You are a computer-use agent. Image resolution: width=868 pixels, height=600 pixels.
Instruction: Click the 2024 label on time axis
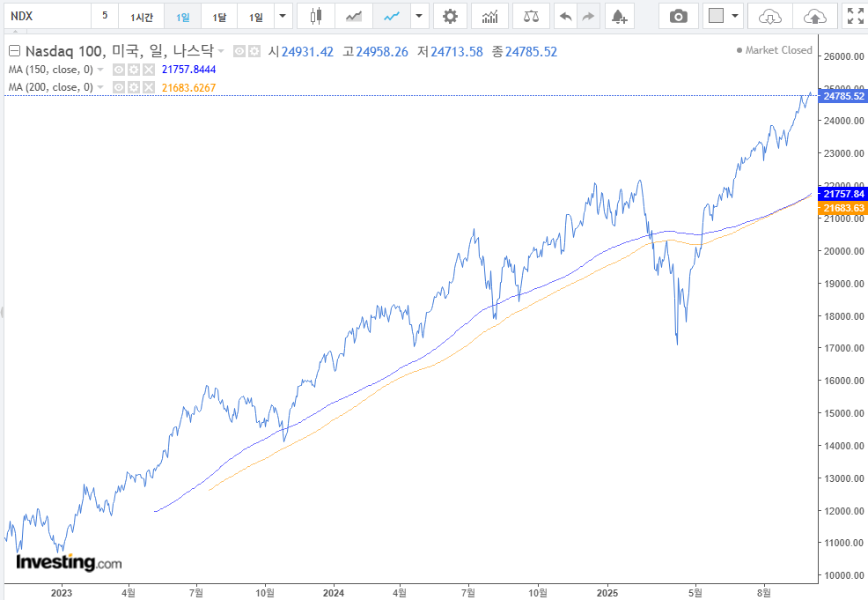click(334, 593)
